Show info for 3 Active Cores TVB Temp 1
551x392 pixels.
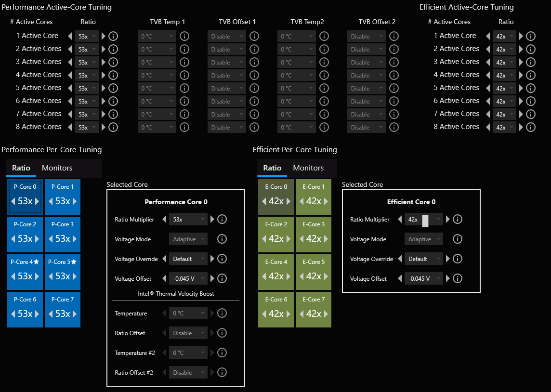[x=184, y=62]
